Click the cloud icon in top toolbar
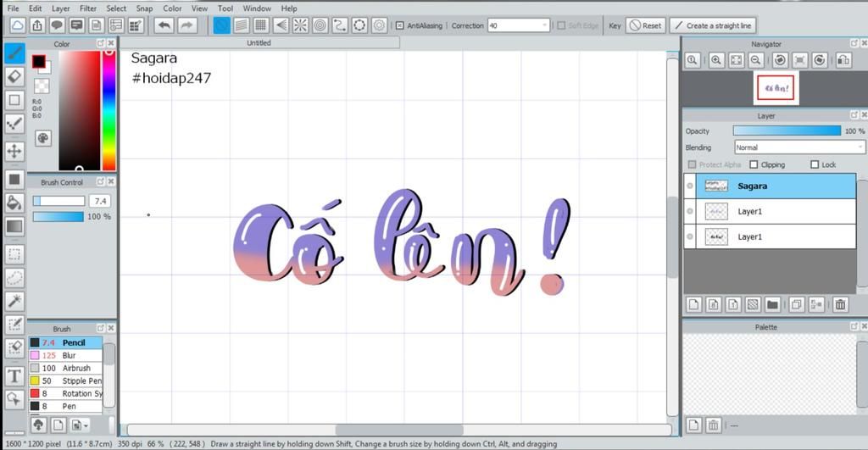This screenshot has height=450, width=868. pyautogui.click(x=18, y=25)
